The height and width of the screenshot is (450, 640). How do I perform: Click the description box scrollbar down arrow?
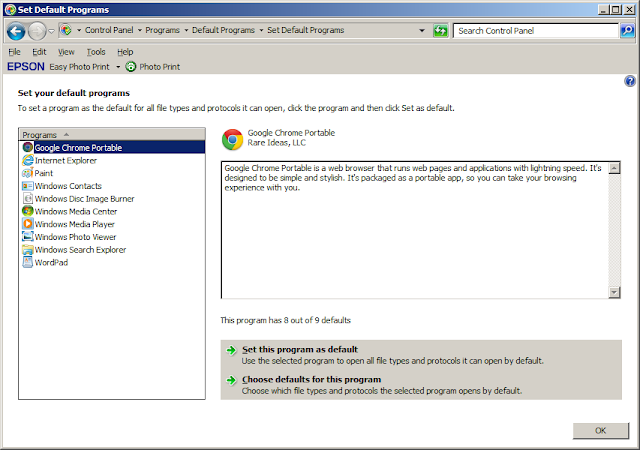[614, 292]
